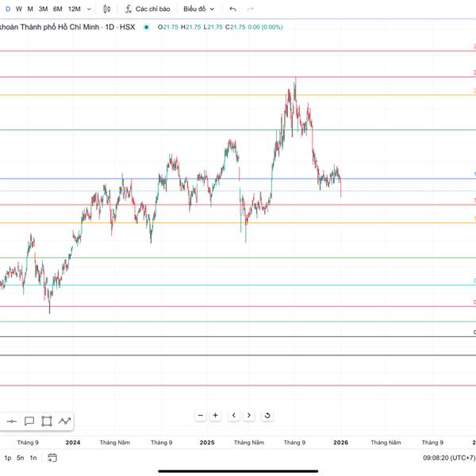The width and height of the screenshot is (476, 476).
Task: Click the zoom out minus button
Action: pyautogui.click(x=201, y=415)
